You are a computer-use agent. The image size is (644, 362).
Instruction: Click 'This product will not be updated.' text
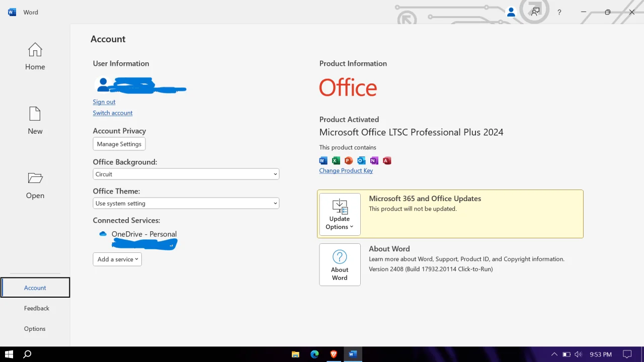point(413,209)
